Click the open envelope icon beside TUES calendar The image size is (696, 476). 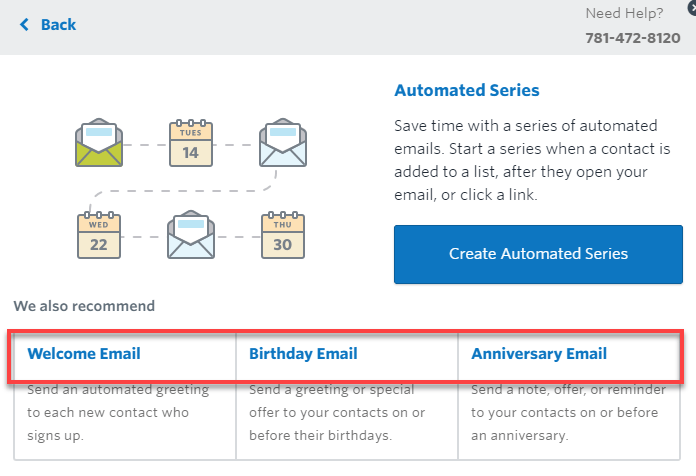click(282, 144)
